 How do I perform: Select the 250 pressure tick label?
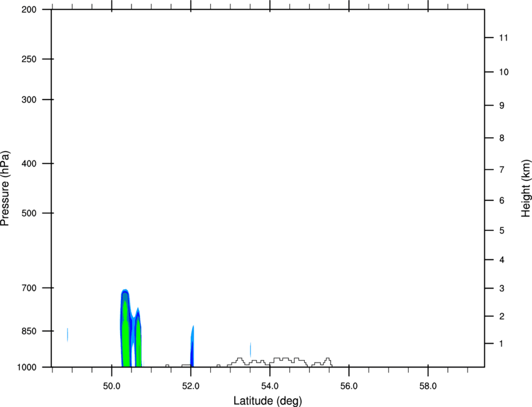29,59
